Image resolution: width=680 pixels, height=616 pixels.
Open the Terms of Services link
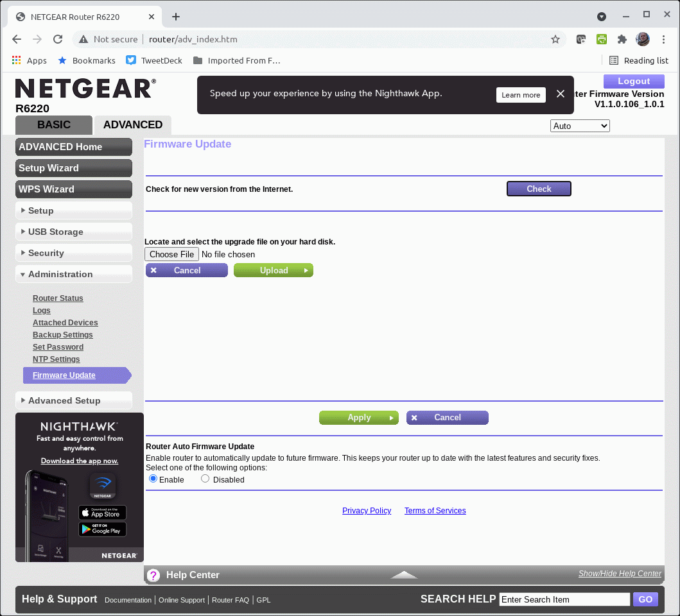pyautogui.click(x=435, y=511)
